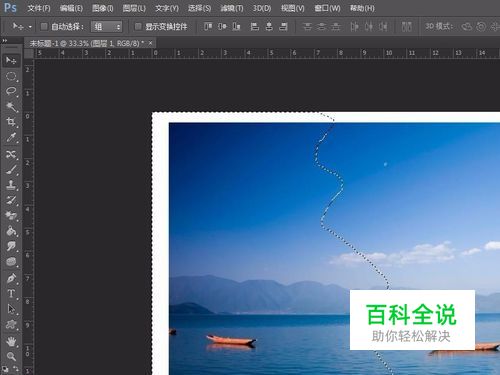Viewport: 500px width, 375px height.
Task: Select the Lasso tool
Action: click(11, 92)
